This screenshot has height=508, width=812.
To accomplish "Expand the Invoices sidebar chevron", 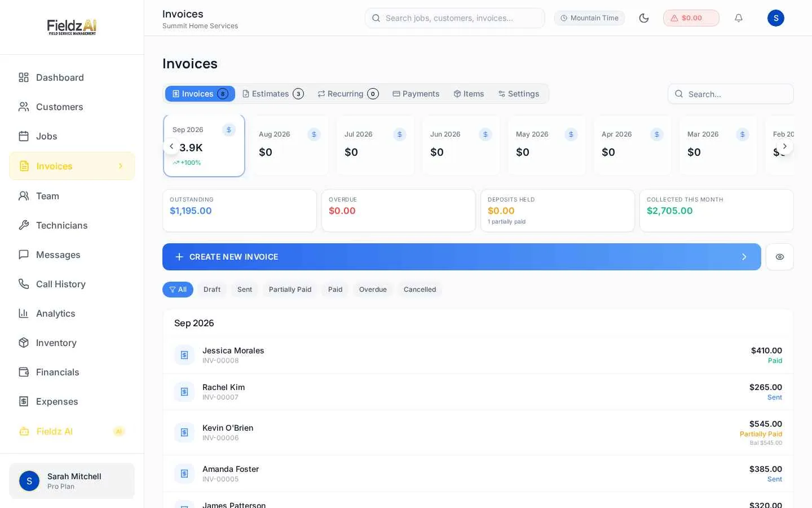I will (121, 166).
